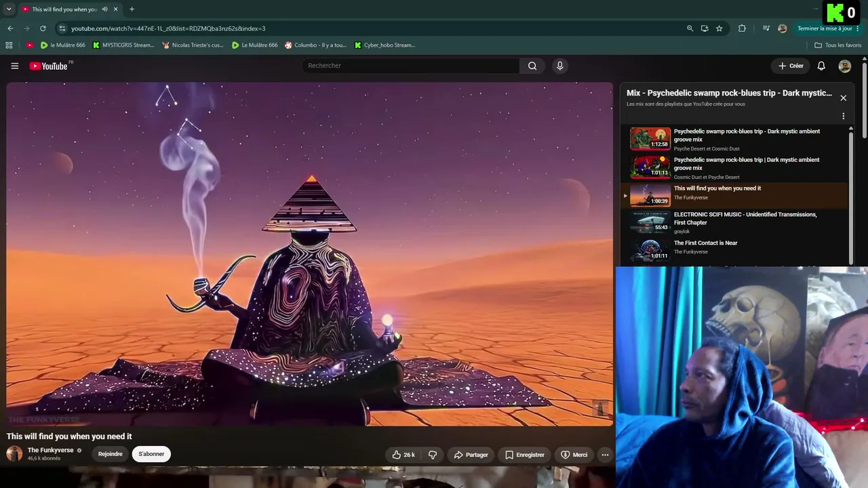The height and width of the screenshot is (488, 868).
Task: Open the Chrome profile avatar
Action: tap(783, 28)
